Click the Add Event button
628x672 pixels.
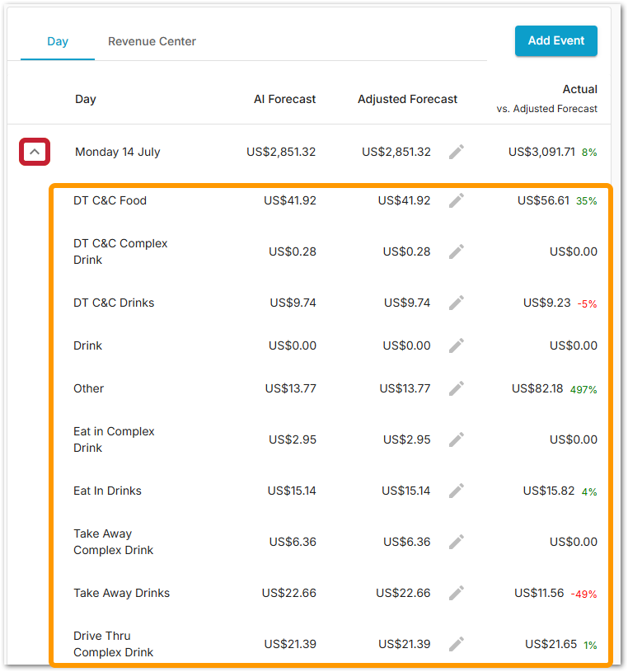pyautogui.click(x=555, y=40)
